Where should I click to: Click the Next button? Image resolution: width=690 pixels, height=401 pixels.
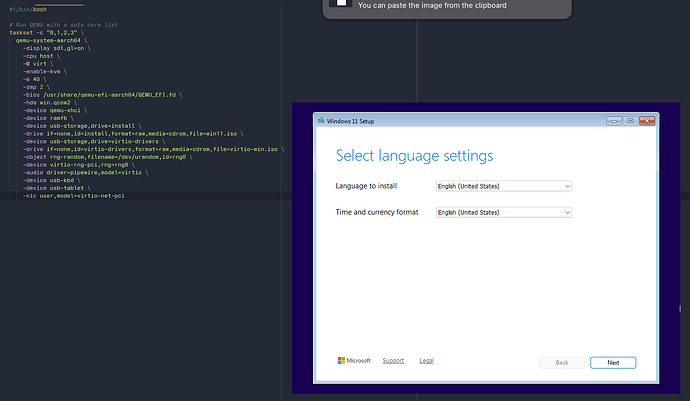[x=613, y=363]
